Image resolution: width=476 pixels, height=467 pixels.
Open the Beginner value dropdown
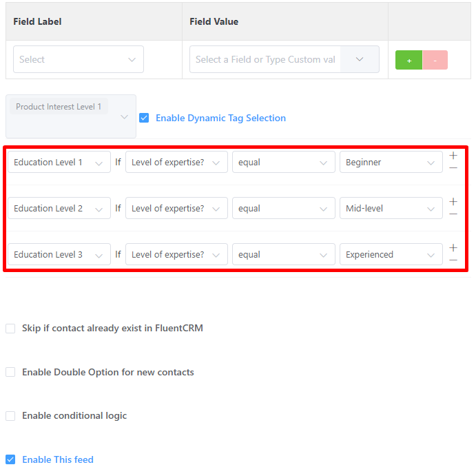pyautogui.click(x=390, y=163)
